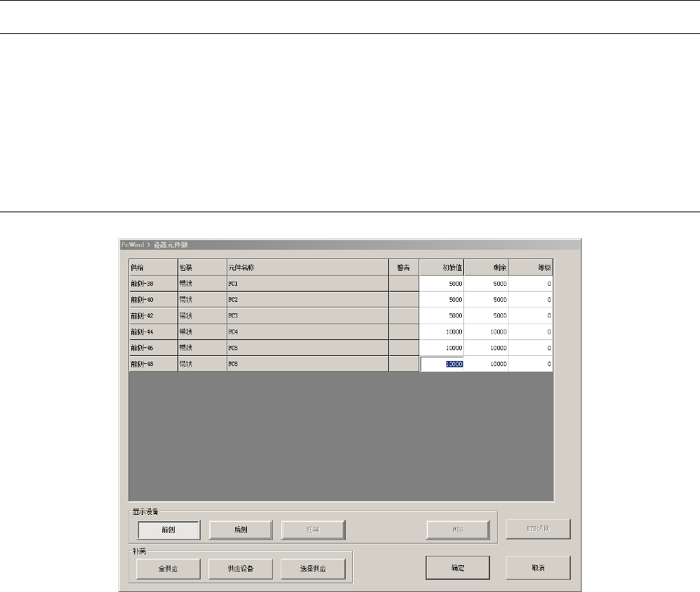Edit remaining count 10000 for FC5
Screen dimensions: 700x592
486,348
